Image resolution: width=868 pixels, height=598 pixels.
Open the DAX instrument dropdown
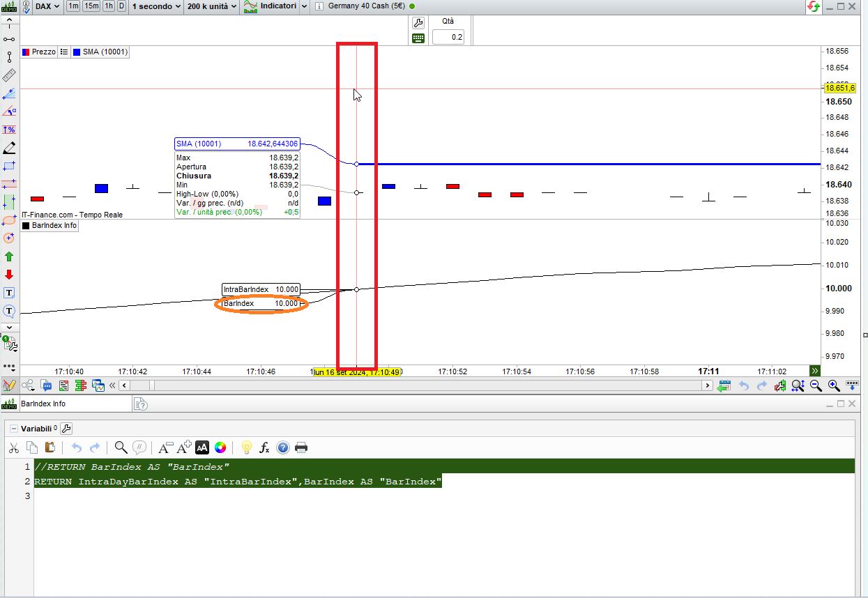pos(47,6)
